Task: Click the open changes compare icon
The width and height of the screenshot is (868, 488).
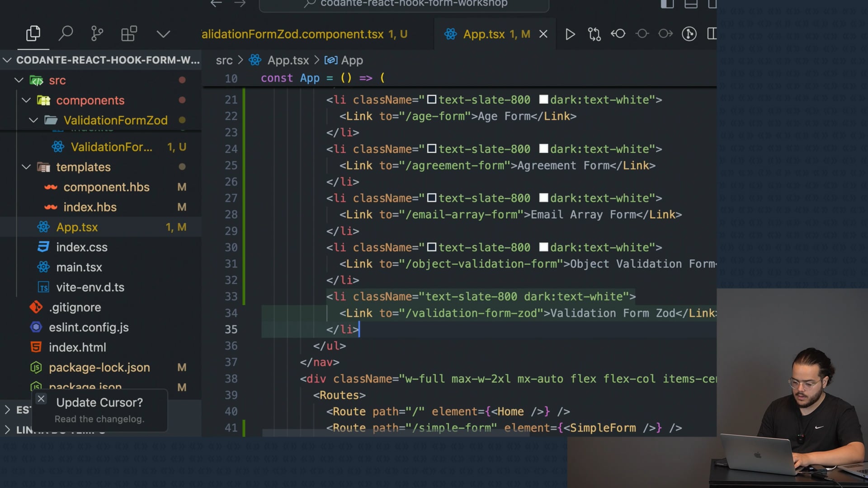Action: click(x=594, y=34)
